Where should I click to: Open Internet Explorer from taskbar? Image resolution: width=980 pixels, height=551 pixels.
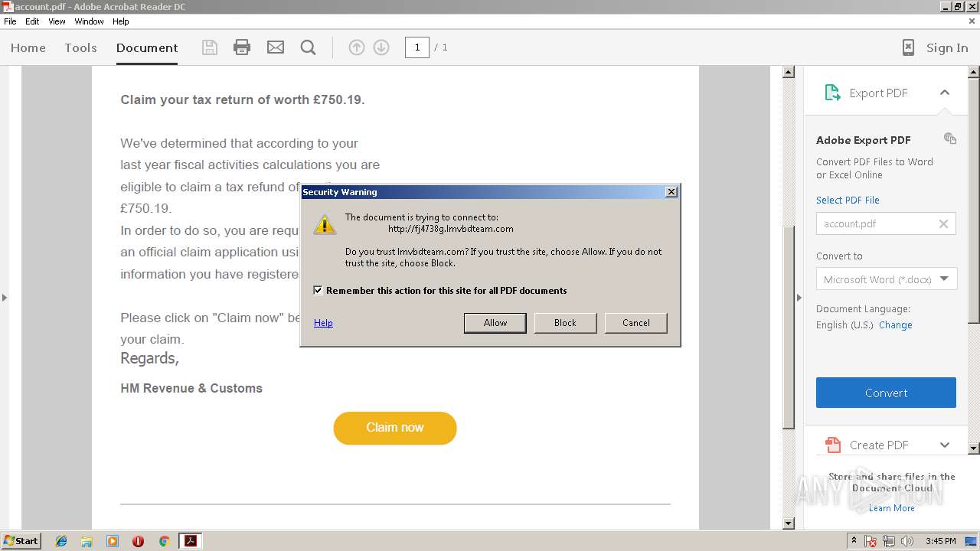[x=61, y=541]
